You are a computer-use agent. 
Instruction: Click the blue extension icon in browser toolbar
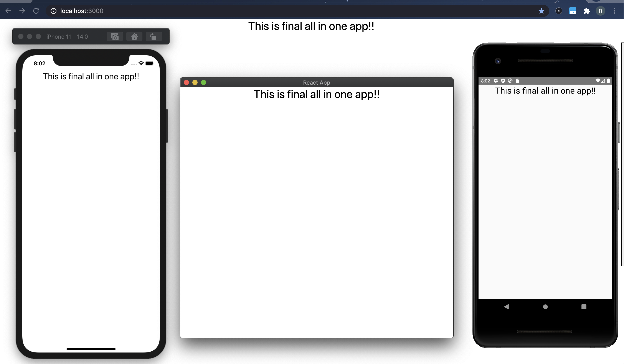coord(573,11)
